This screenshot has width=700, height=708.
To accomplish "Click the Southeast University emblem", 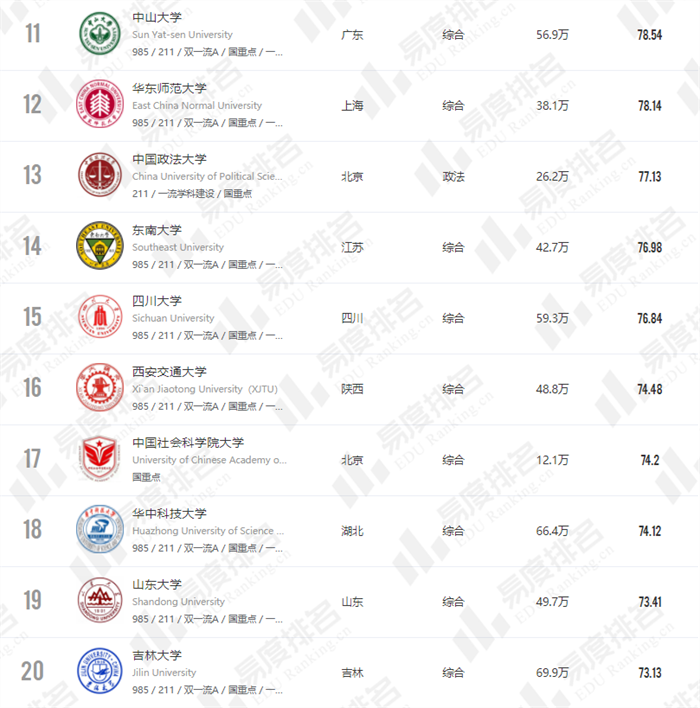I will [100, 247].
